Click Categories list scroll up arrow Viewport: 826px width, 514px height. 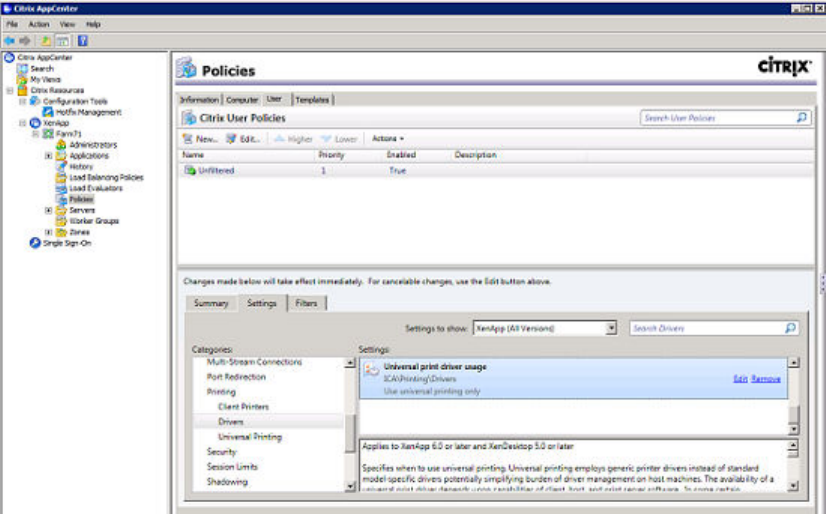pyautogui.click(x=350, y=362)
